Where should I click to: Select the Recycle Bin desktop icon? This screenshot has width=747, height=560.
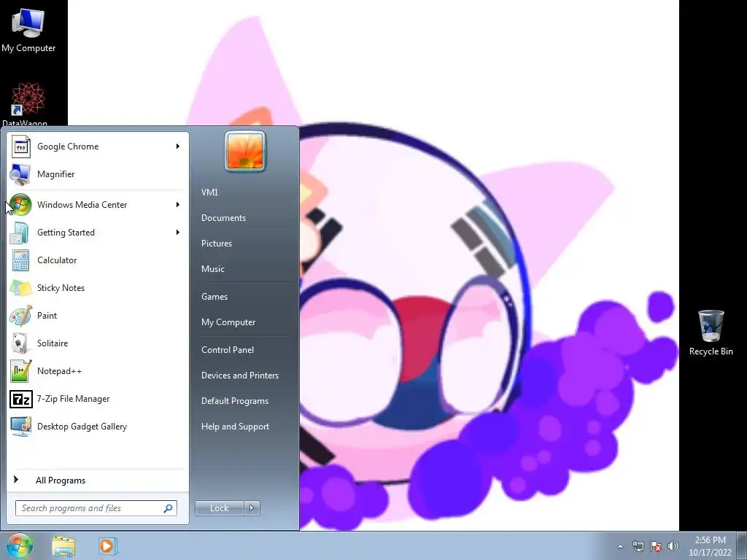pyautogui.click(x=711, y=332)
